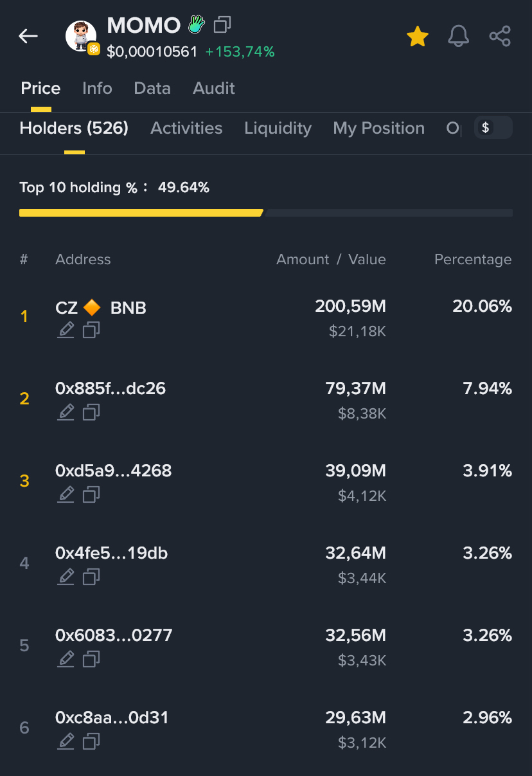This screenshot has width=532, height=776.
Task: Copy address 0xd5a9...4268
Action: (x=91, y=494)
